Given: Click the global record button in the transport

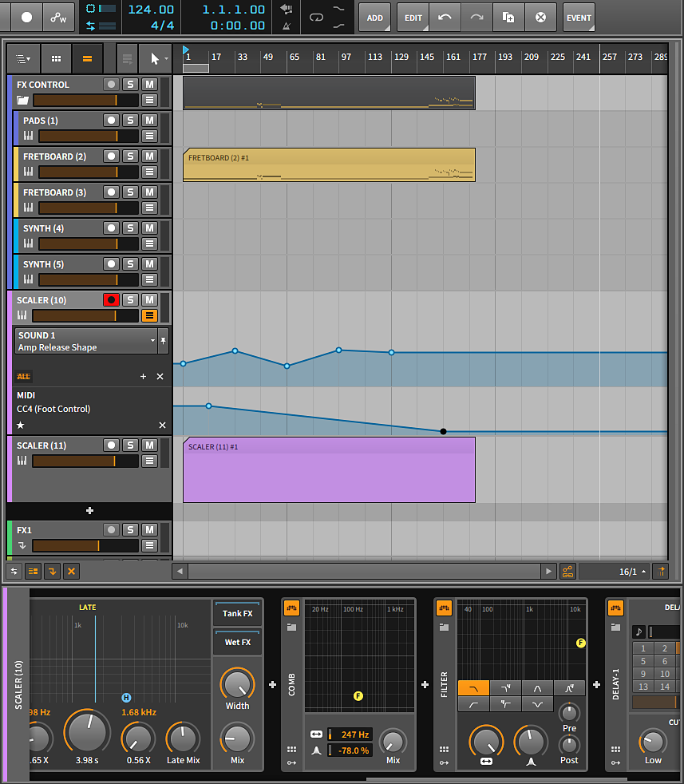Looking at the screenshot, I should (26, 18).
